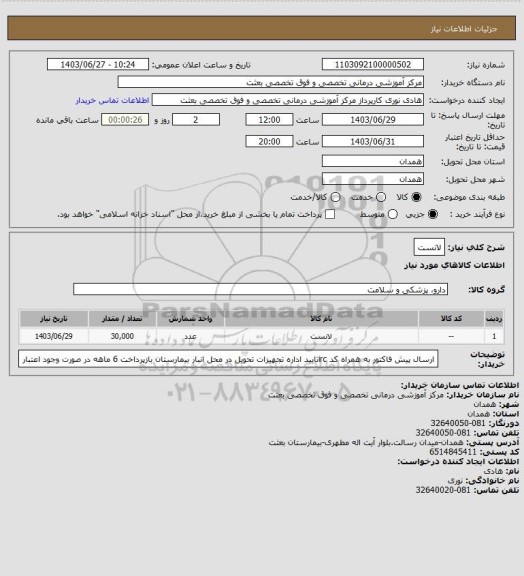Click the request creator field هادی نوری
The height and width of the screenshot is (576, 524).
click(x=288, y=100)
